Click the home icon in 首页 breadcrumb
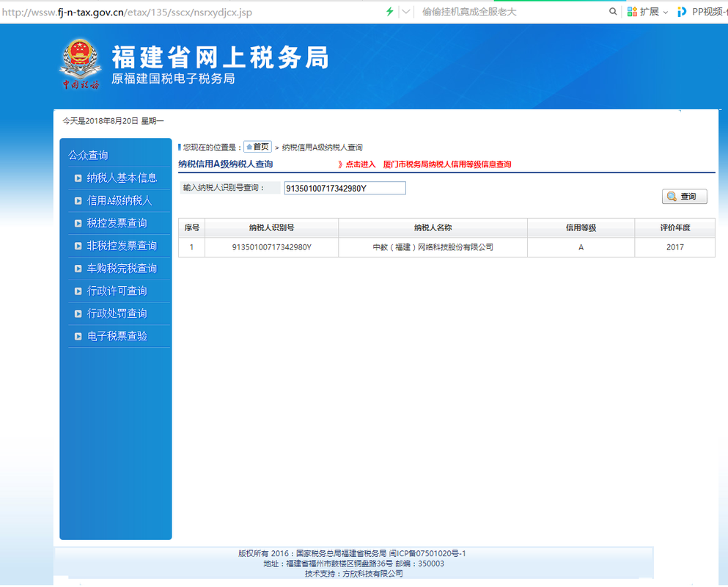The width and height of the screenshot is (728, 587). 249,147
